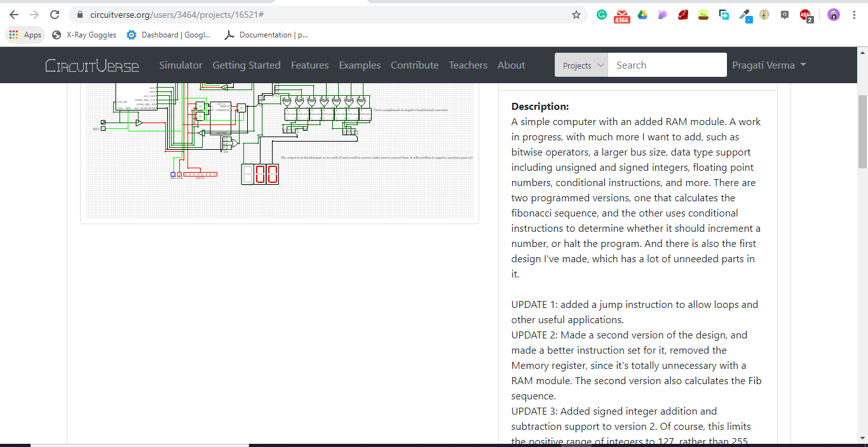The width and height of the screenshot is (868, 447).
Task: Reload the page
Action: pos(54,15)
